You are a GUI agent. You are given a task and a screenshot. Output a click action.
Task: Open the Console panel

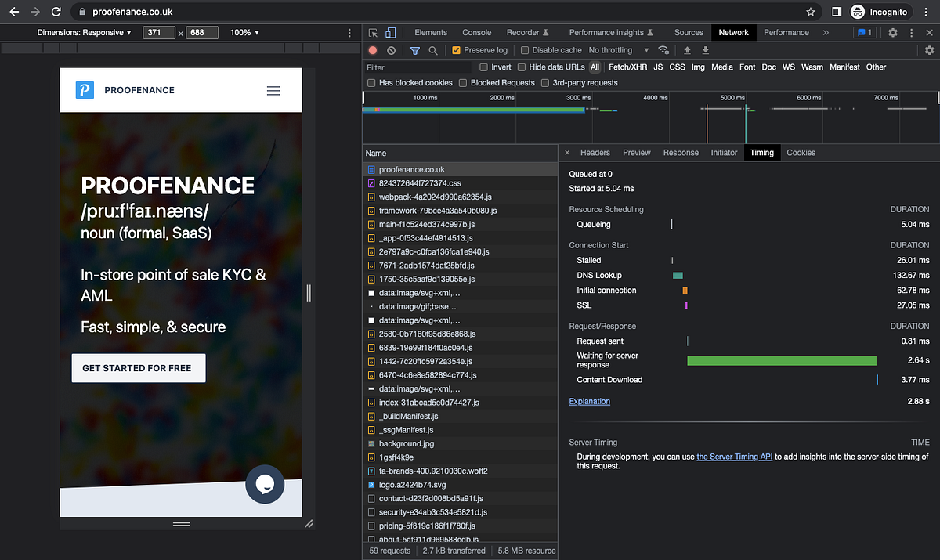pos(476,32)
